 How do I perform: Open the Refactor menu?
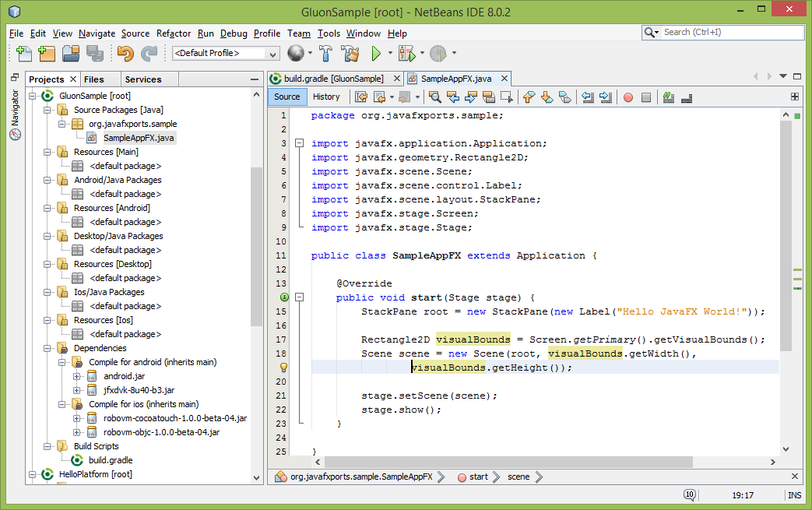pyautogui.click(x=173, y=33)
